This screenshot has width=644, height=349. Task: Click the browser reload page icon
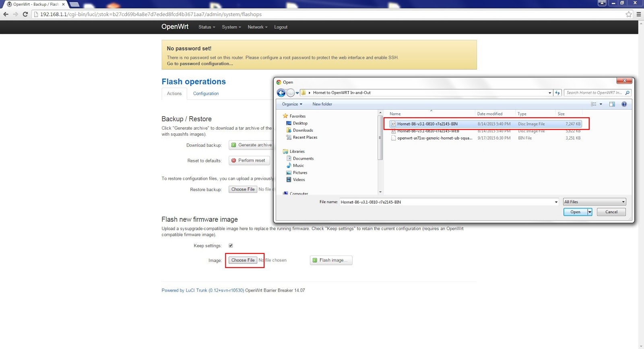pos(25,14)
